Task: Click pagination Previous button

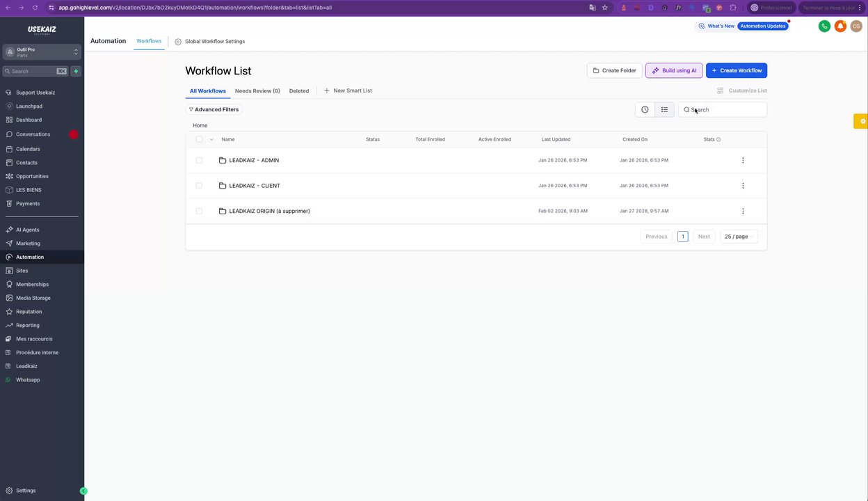Action: click(657, 237)
